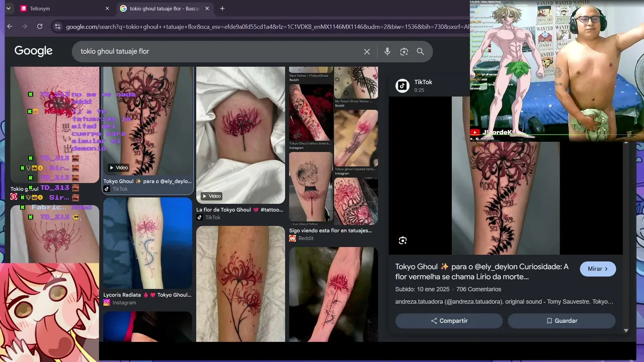Open the large tattoo preview image

point(506,198)
